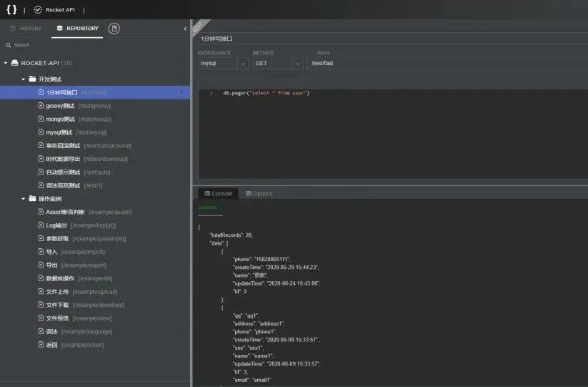Click the Console tab list icon
The width and height of the screenshot is (588, 387).
click(x=207, y=193)
